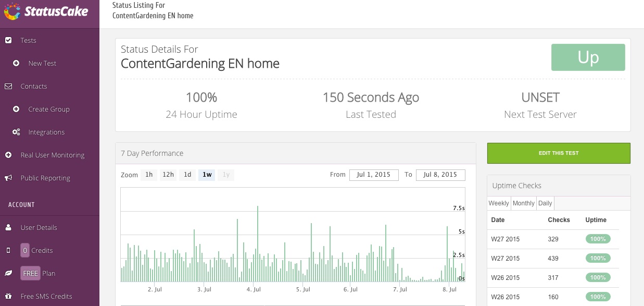
Task: Set chart zoom to 1w
Action: (x=207, y=175)
